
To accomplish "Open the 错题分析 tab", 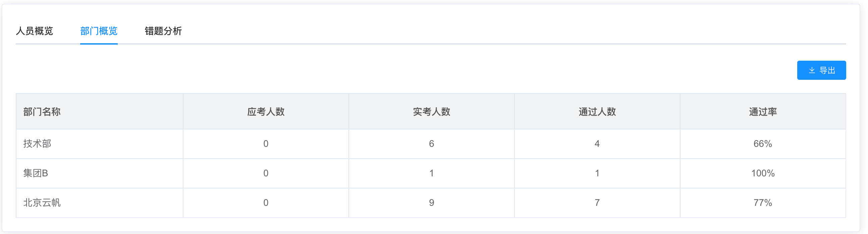I will 163,31.
